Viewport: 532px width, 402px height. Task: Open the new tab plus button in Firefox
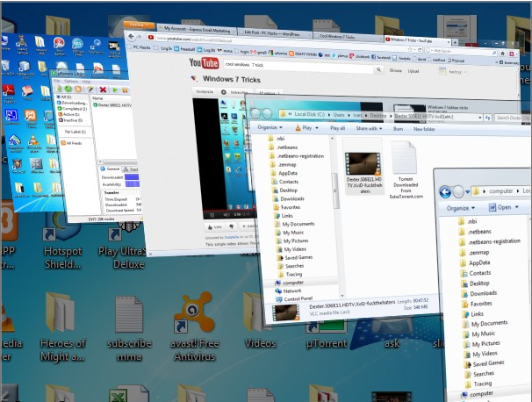click(456, 42)
